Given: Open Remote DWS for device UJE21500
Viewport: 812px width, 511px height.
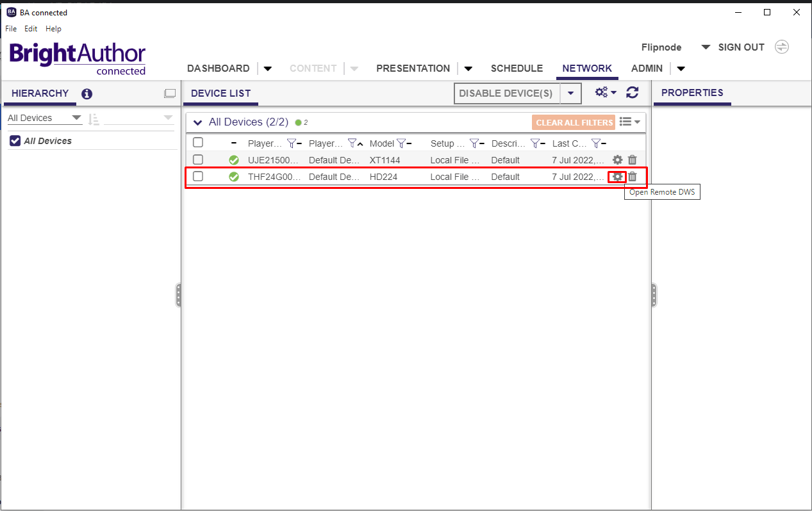Looking at the screenshot, I should pyautogui.click(x=617, y=160).
